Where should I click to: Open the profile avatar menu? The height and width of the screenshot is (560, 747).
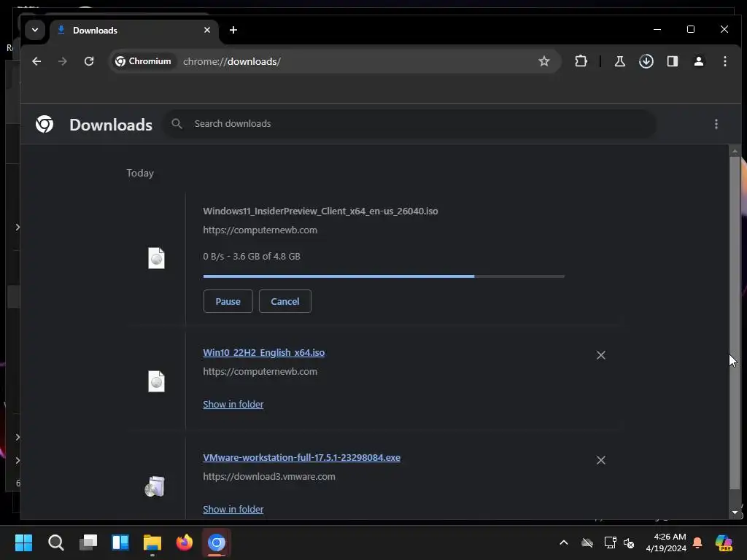(x=698, y=61)
